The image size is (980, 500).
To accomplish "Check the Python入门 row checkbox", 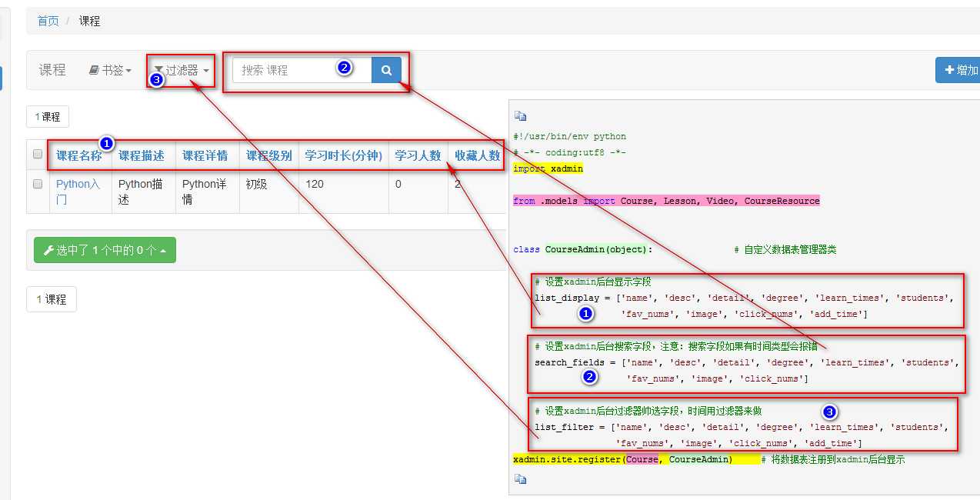I will coord(38,185).
